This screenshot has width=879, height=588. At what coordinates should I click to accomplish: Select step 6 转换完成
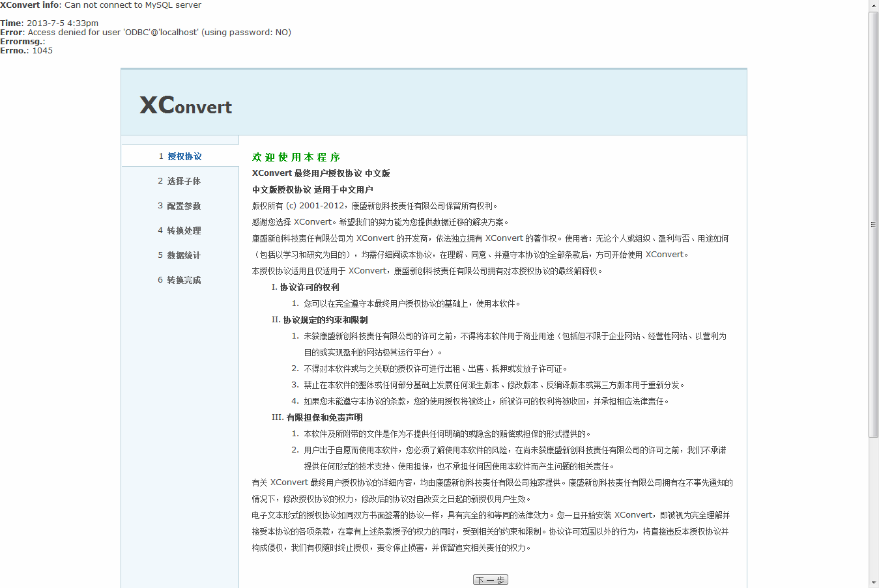180,280
